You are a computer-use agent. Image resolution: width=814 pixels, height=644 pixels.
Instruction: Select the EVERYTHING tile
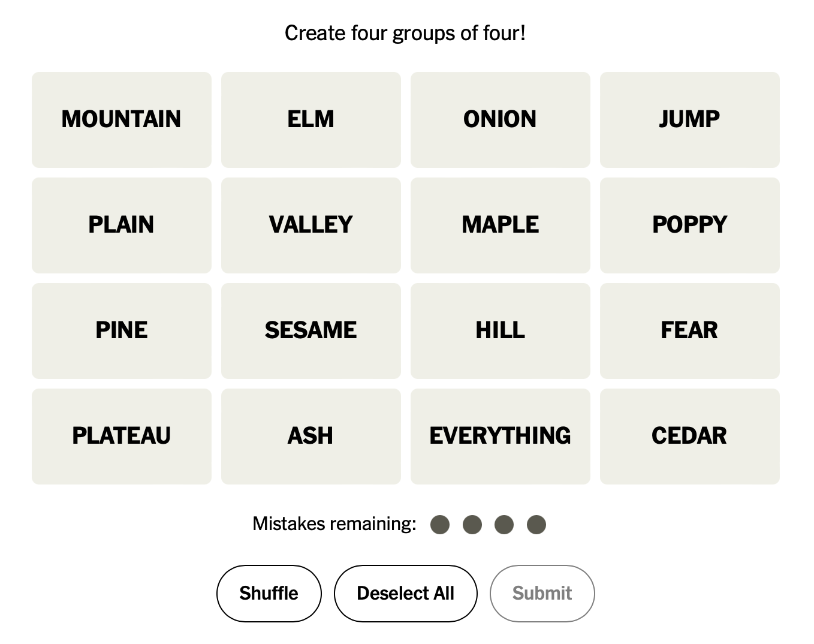pos(500,436)
